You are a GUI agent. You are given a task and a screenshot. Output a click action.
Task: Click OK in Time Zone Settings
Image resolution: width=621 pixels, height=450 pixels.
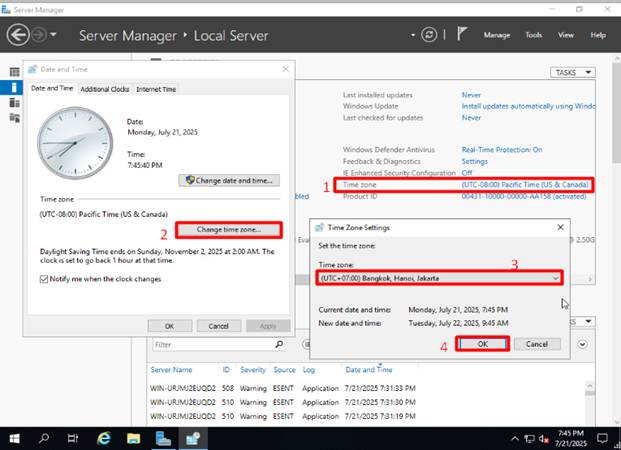482,344
